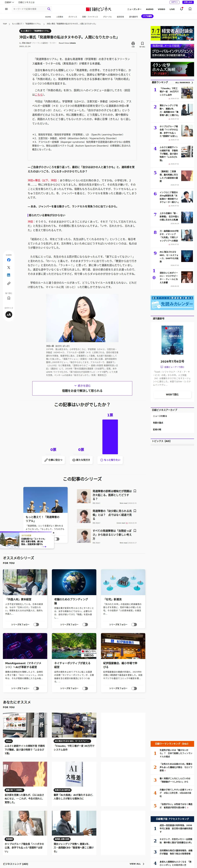
Task: Share the article on Facebook
Action: click(x=9, y=260)
